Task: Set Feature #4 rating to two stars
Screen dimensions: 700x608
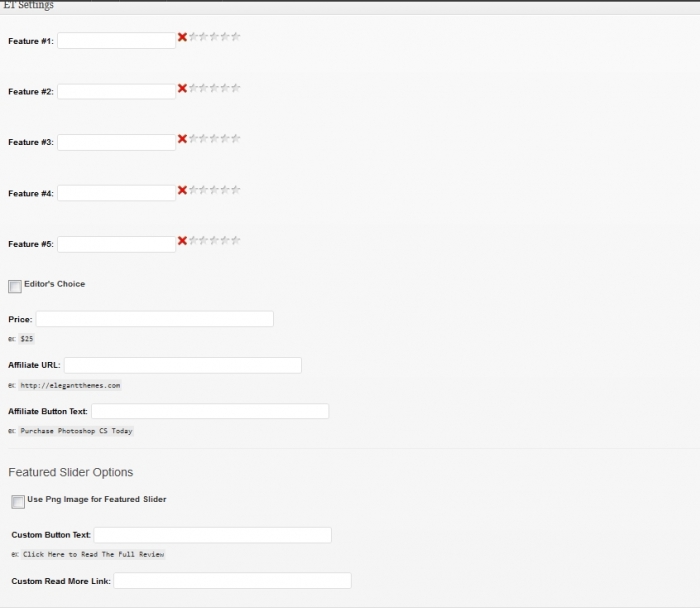Action: [x=204, y=190]
